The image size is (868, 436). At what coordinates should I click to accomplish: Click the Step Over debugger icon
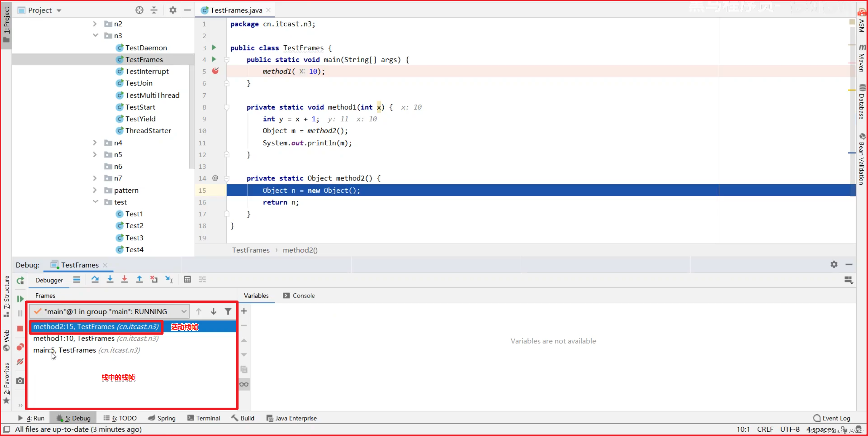[x=95, y=279]
